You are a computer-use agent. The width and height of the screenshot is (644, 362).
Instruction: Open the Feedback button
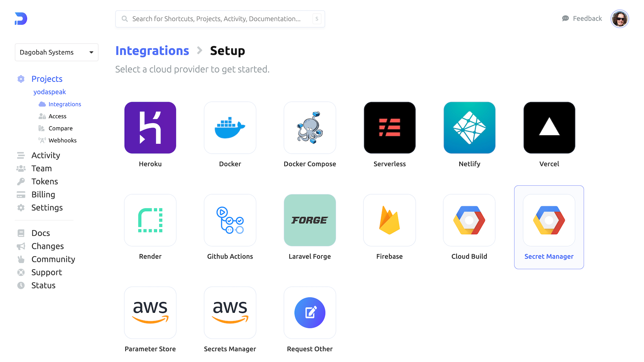coord(582,18)
